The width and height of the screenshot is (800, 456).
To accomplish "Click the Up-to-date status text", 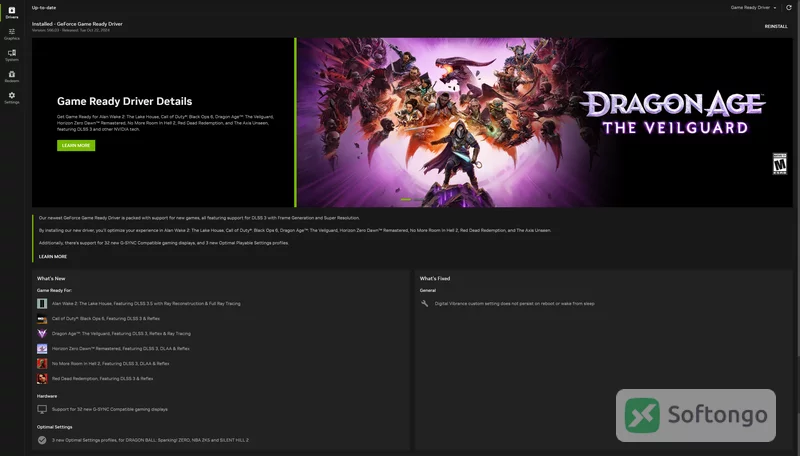I will pos(44,8).
